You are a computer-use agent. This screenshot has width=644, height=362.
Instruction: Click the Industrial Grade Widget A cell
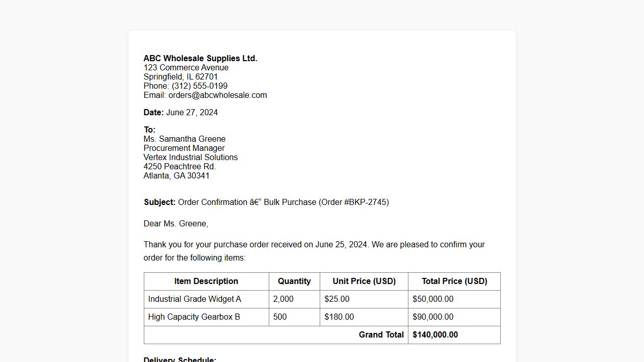click(195, 299)
